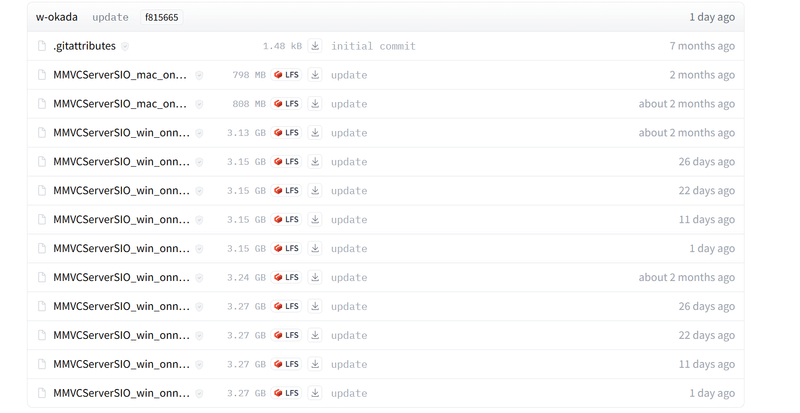
Task: Open commit hash f815665
Action: [162, 17]
